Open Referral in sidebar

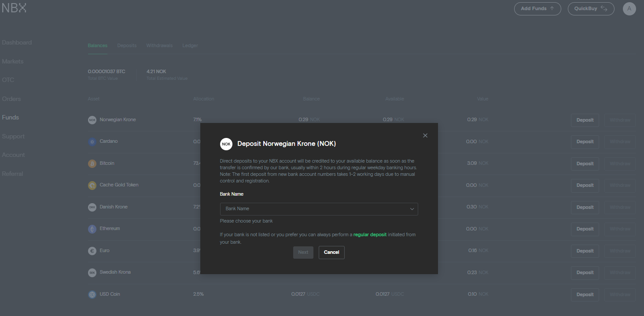click(12, 174)
